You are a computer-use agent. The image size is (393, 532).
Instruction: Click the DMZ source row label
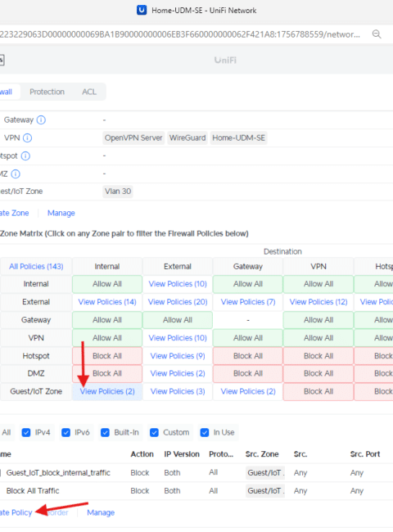point(36,373)
